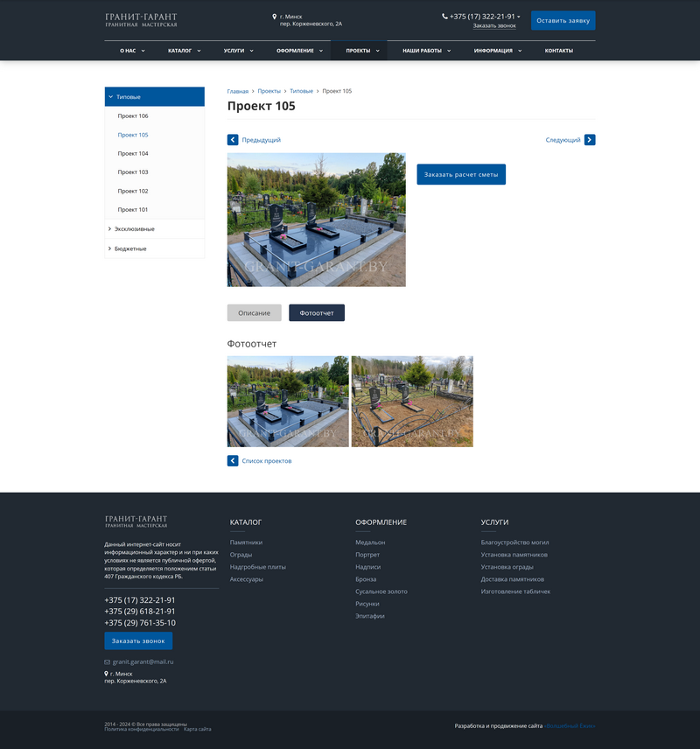Expand the КАТАЛОГ menu chevron
Image resolution: width=700 pixels, height=749 pixels.
pos(199,51)
